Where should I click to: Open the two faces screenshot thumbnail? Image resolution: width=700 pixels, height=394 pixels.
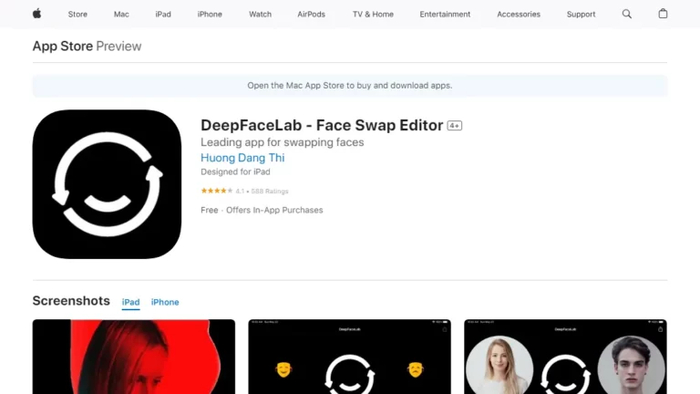[x=566, y=357]
